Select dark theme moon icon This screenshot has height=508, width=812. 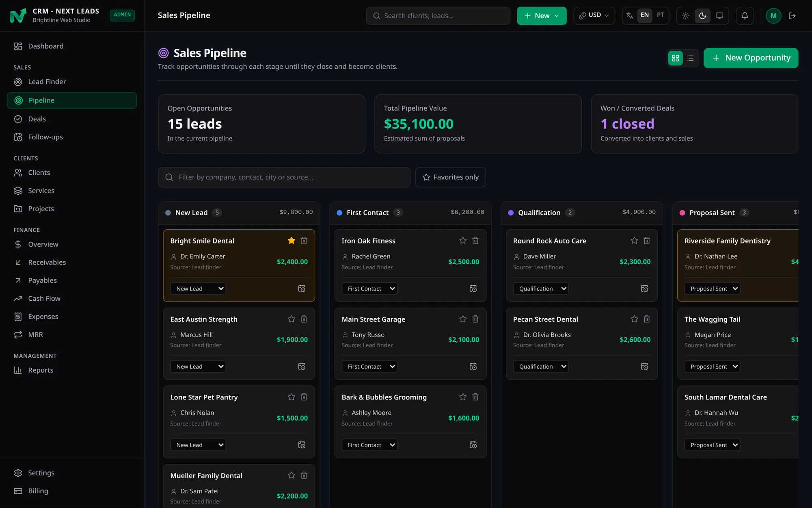click(x=702, y=16)
